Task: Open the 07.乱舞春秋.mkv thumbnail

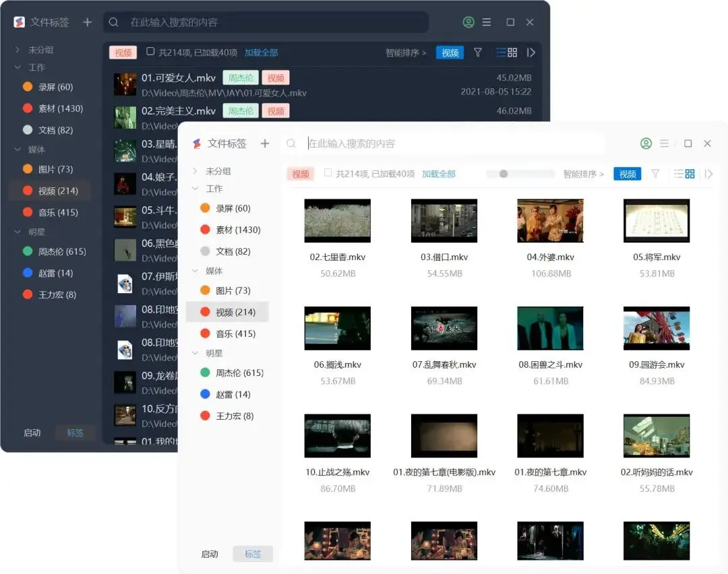Action: pyautogui.click(x=444, y=329)
